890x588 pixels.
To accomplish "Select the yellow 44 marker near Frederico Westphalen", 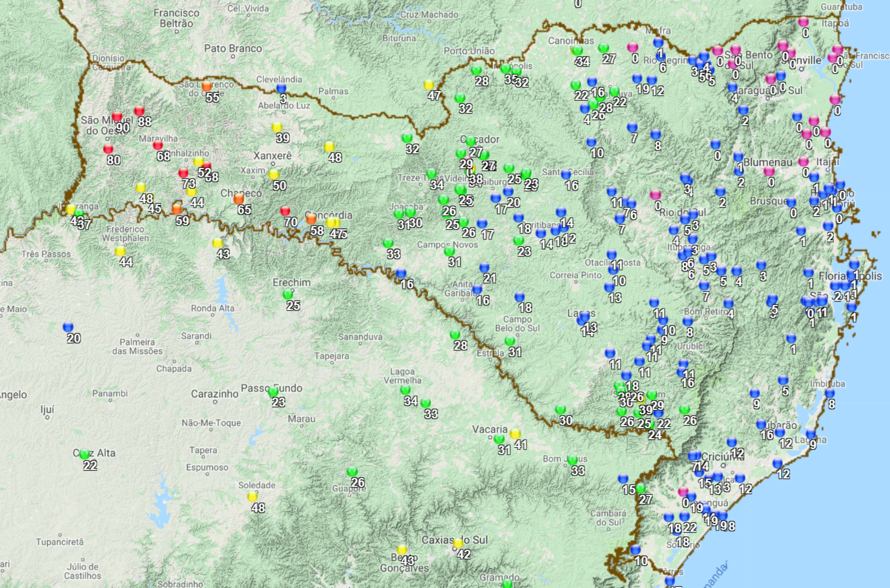I will coord(120,252).
